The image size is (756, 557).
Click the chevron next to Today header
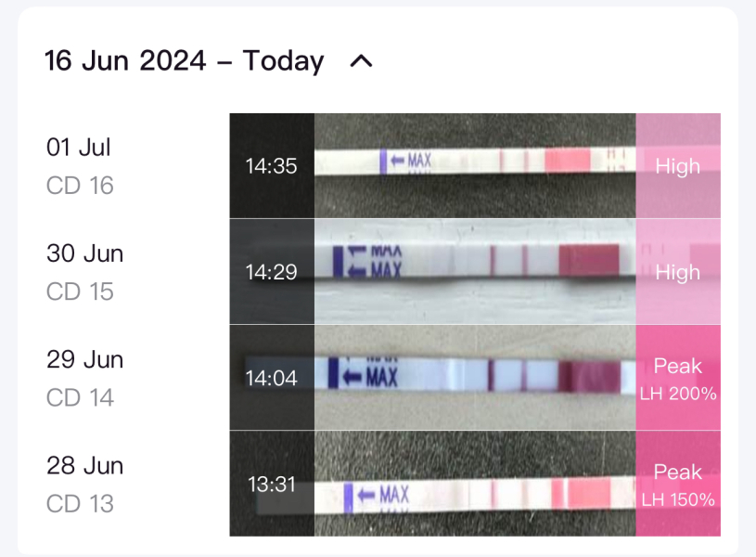click(x=362, y=60)
